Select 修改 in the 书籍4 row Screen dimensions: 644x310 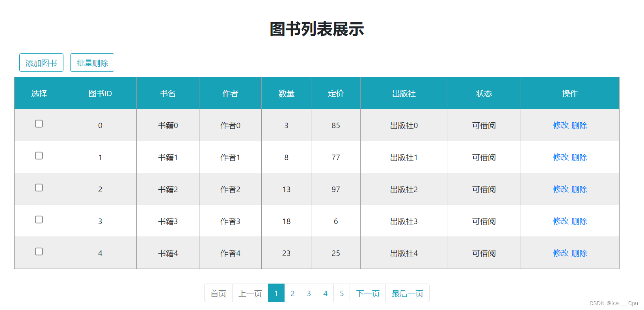(561, 253)
